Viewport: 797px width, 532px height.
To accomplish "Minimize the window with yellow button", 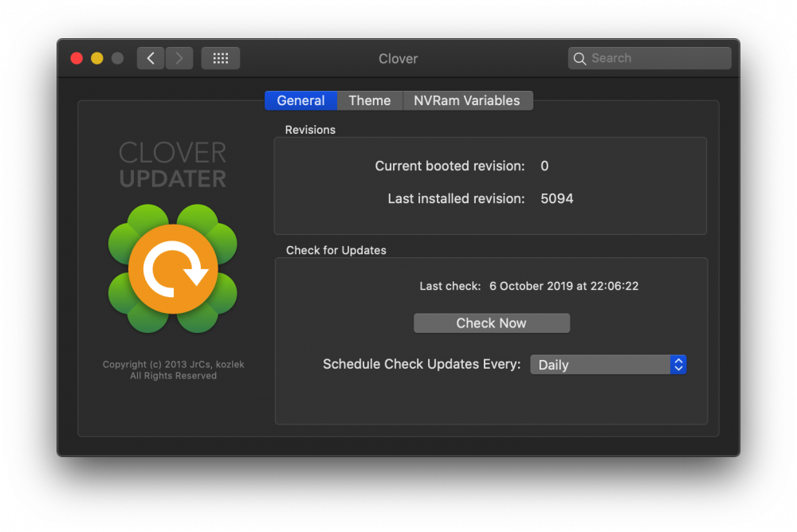I will tap(97, 58).
